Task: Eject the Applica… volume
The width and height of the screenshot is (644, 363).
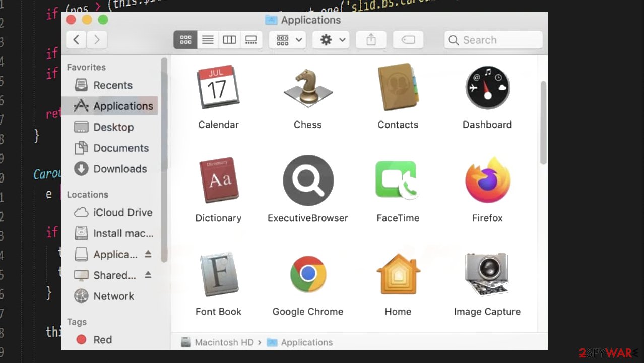Action: point(148,254)
